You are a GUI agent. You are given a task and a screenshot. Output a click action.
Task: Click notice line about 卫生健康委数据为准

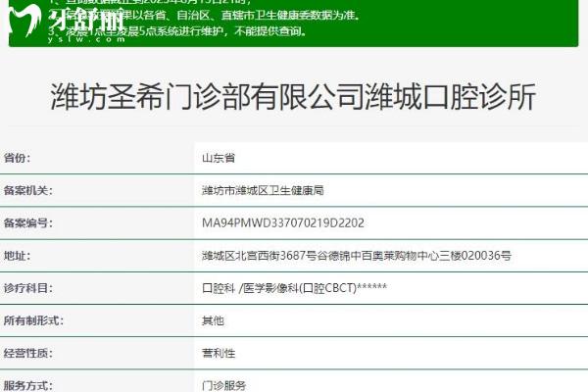[x=205, y=15]
